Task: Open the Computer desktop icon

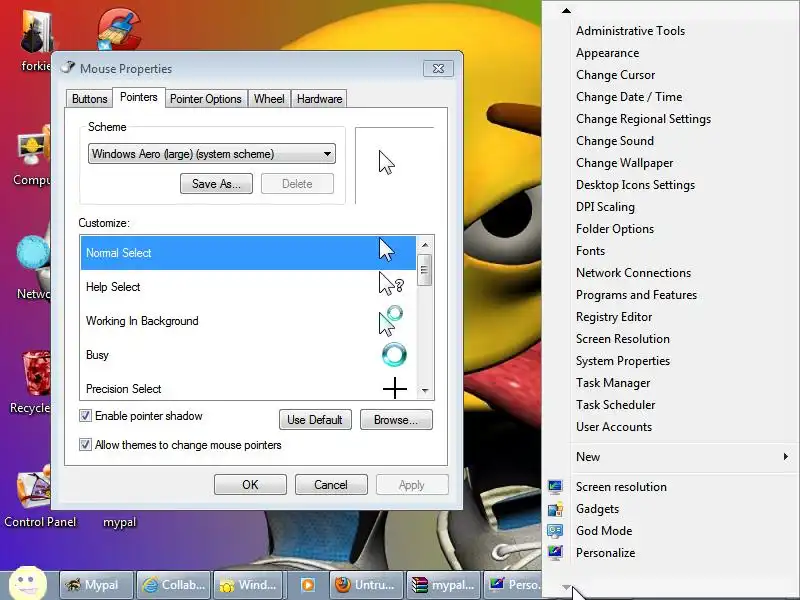Action: pos(33,146)
